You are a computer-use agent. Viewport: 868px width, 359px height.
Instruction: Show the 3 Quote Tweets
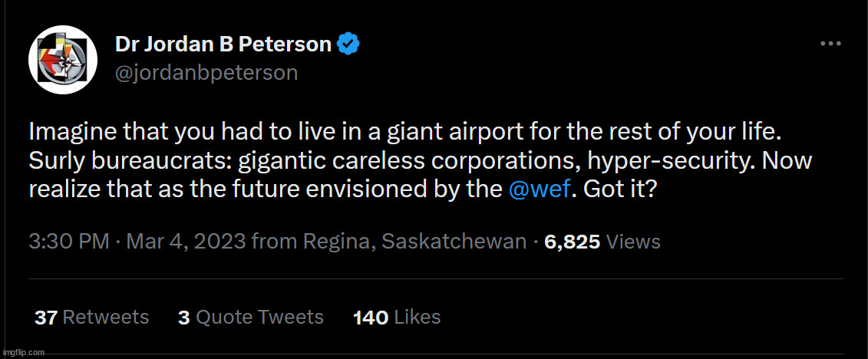251,317
